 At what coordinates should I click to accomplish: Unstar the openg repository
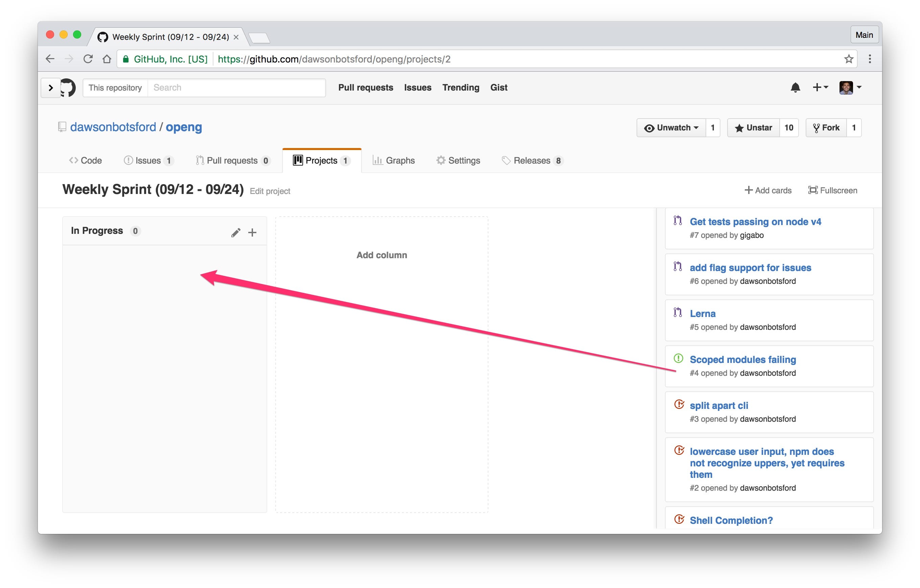click(x=753, y=127)
